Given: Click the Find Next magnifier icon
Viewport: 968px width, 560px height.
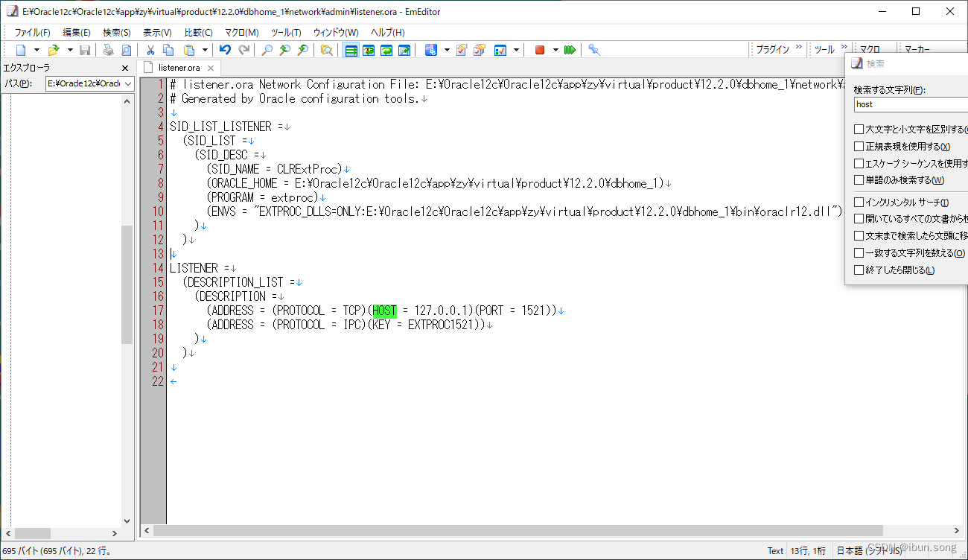Looking at the screenshot, I should tap(284, 50).
